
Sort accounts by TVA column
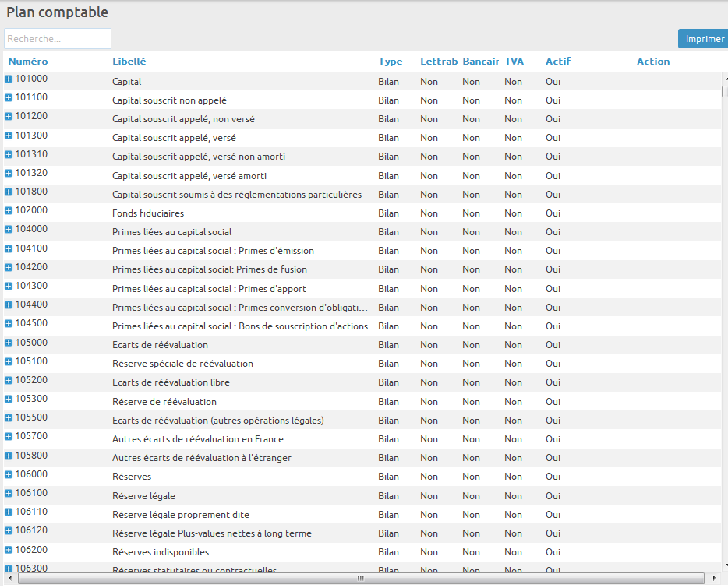coord(514,61)
